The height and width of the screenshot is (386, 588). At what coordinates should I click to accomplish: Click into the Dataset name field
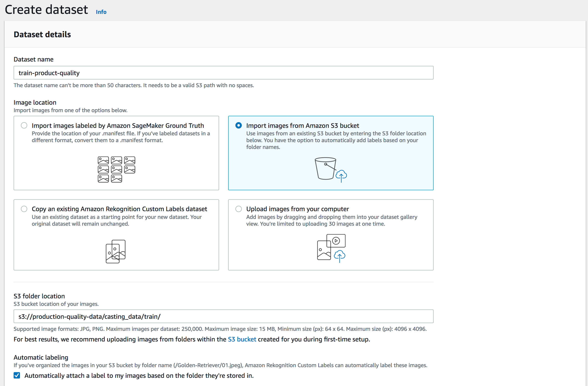(223, 73)
